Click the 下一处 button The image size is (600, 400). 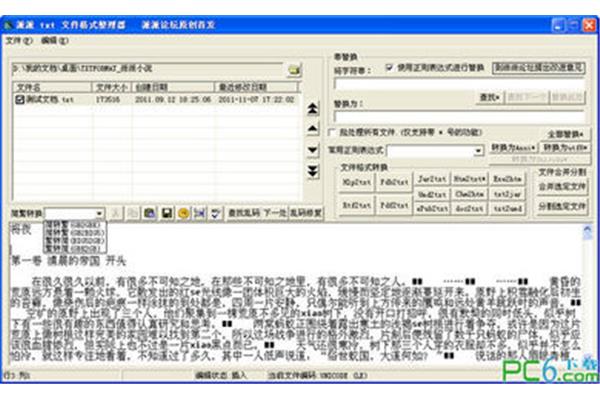pos(275,213)
